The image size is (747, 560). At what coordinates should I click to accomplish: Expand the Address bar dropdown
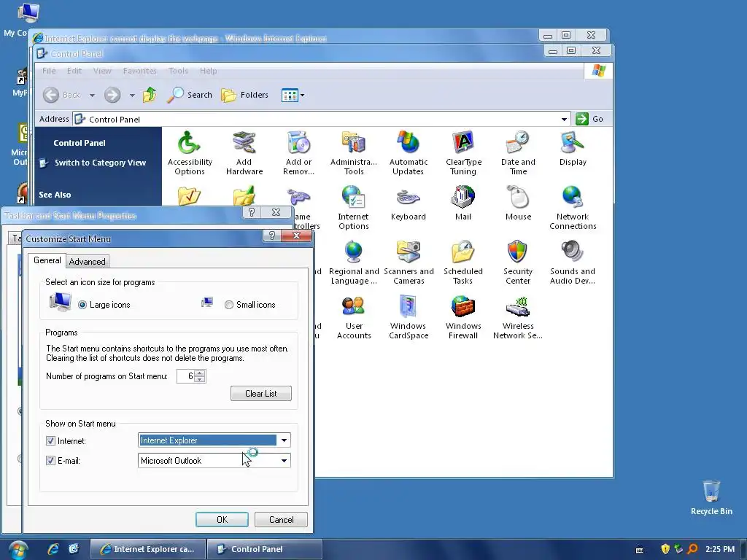pyautogui.click(x=564, y=119)
